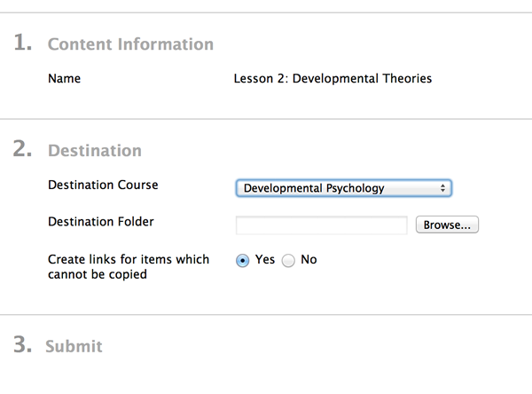Click the Name field label

(x=64, y=78)
